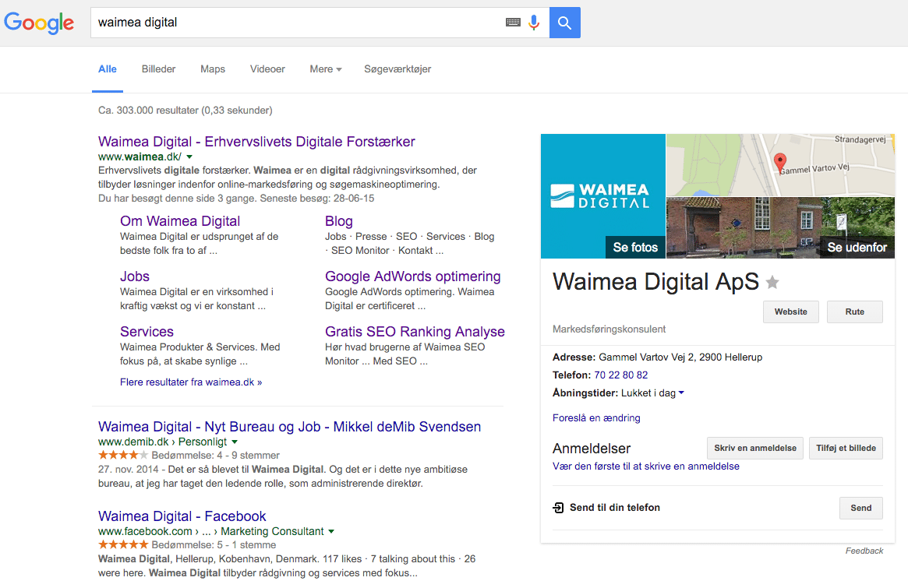Click Send til din telefon label
908x588 pixels.
[614, 508]
